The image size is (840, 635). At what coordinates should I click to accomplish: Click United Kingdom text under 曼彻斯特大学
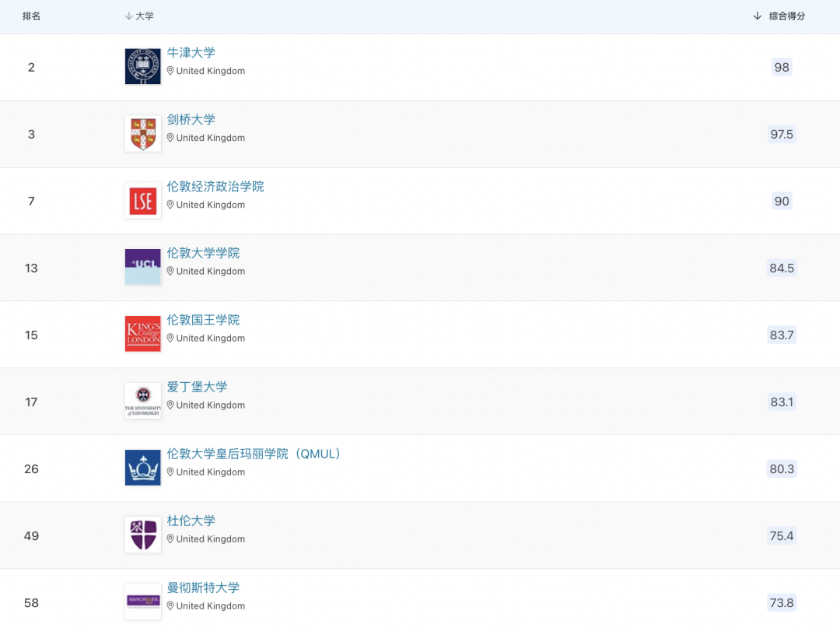coord(211,606)
